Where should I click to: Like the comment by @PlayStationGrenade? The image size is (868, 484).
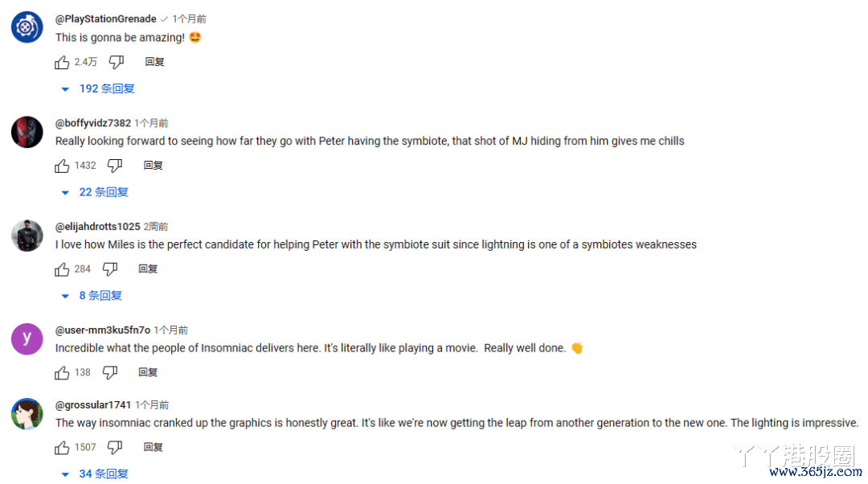(62, 62)
